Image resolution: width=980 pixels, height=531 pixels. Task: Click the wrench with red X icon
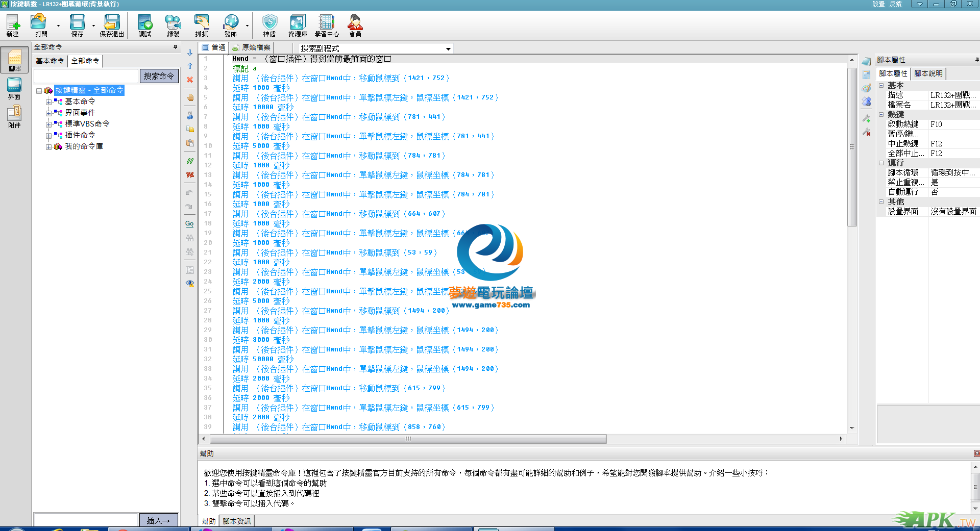pyautogui.click(x=866, y=132)
